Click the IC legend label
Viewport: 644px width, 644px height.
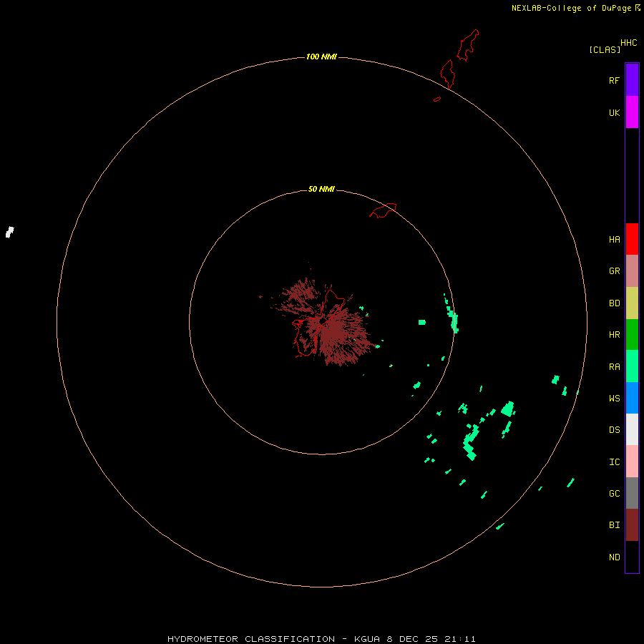pos(614,462)
